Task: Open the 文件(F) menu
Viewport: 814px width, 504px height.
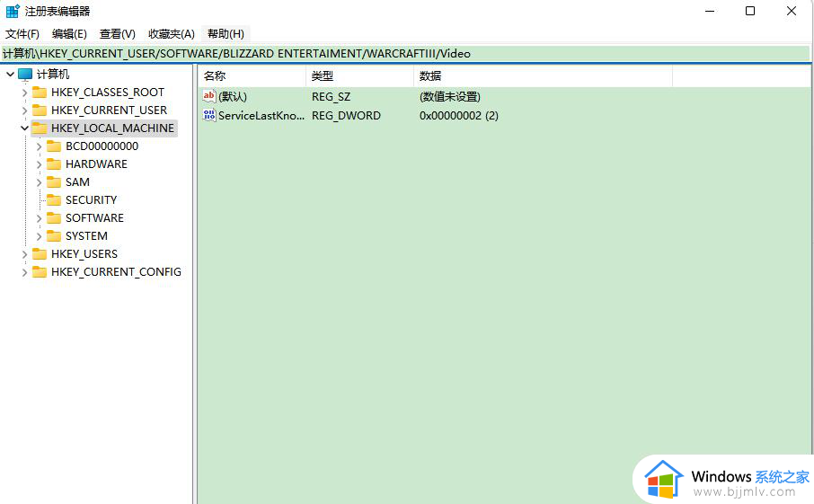Action: point(22,34)
